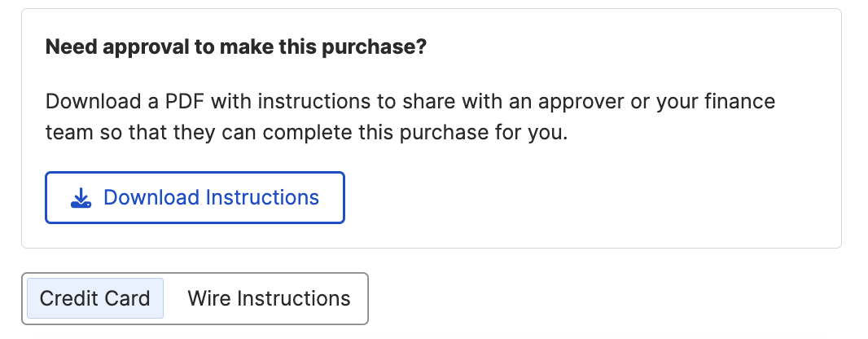Download the PDF instructions for your approver
Screen dimensions: 868x339
point(195,198)
